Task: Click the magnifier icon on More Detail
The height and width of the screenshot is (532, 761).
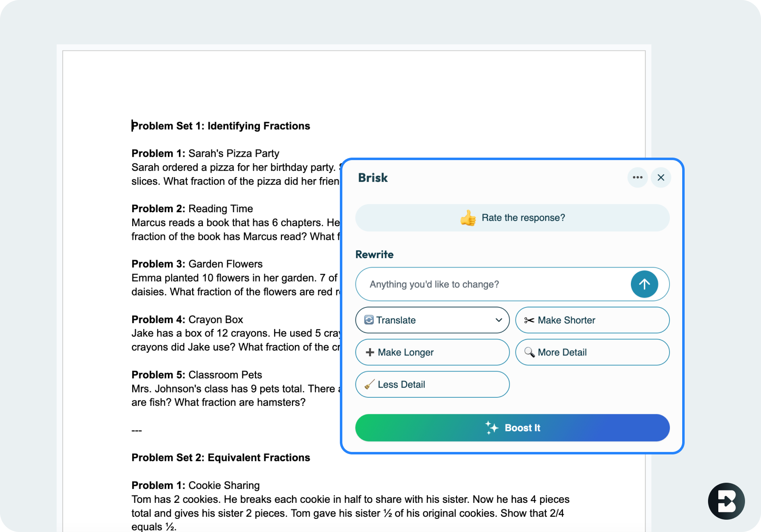Action: (529, 352)
